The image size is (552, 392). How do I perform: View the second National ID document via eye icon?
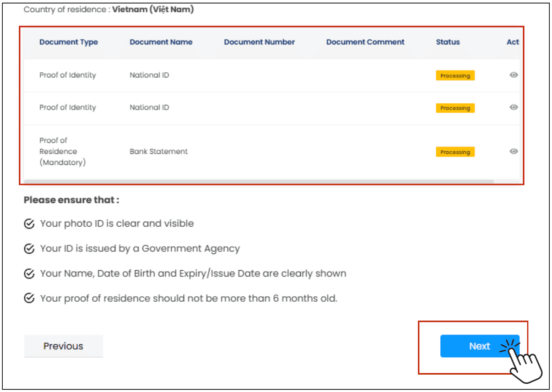(x=514, y=107)
